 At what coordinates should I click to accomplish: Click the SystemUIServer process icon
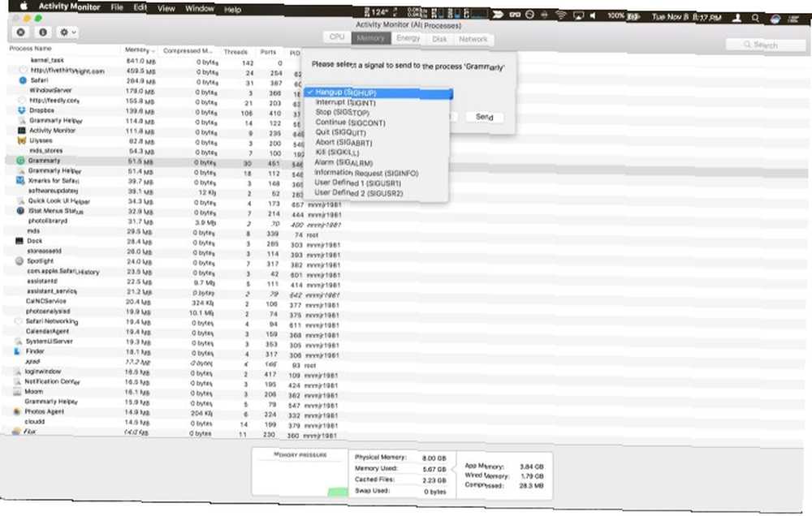(18, 341)
